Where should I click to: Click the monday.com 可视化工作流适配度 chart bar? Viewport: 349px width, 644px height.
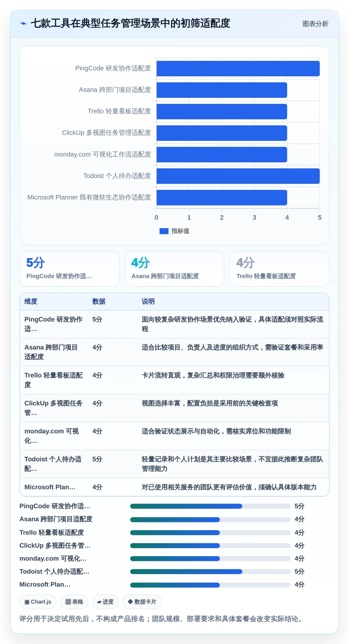pos(222,154)
